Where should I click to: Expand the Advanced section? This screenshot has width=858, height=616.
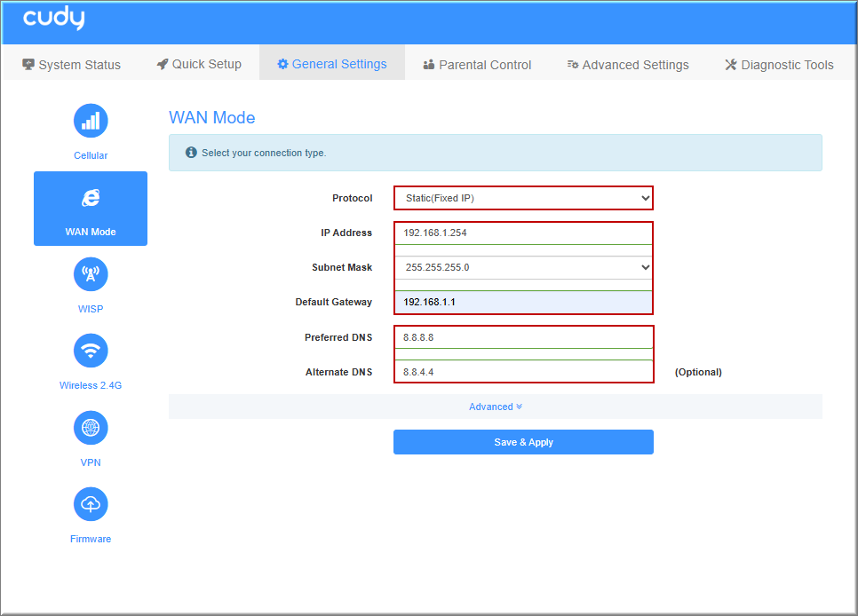(x=495, y=407)
